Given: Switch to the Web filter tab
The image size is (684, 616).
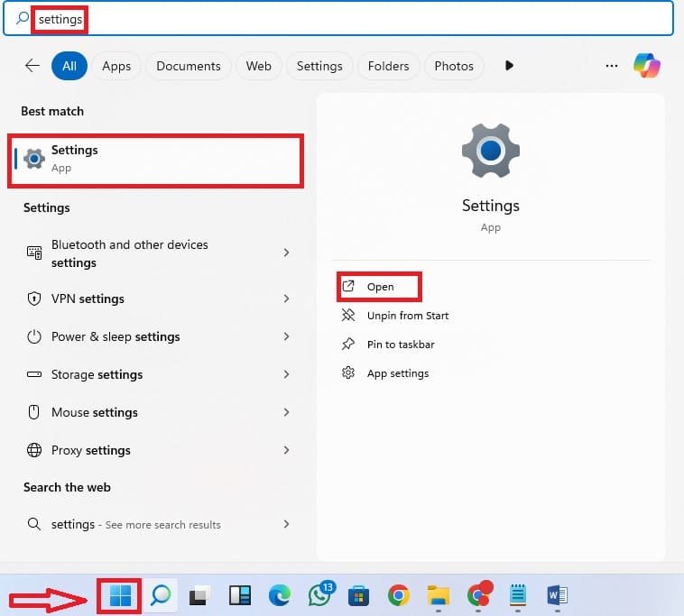Looking at the screenshot, I should pyautogui.click(x=259, y=66).
